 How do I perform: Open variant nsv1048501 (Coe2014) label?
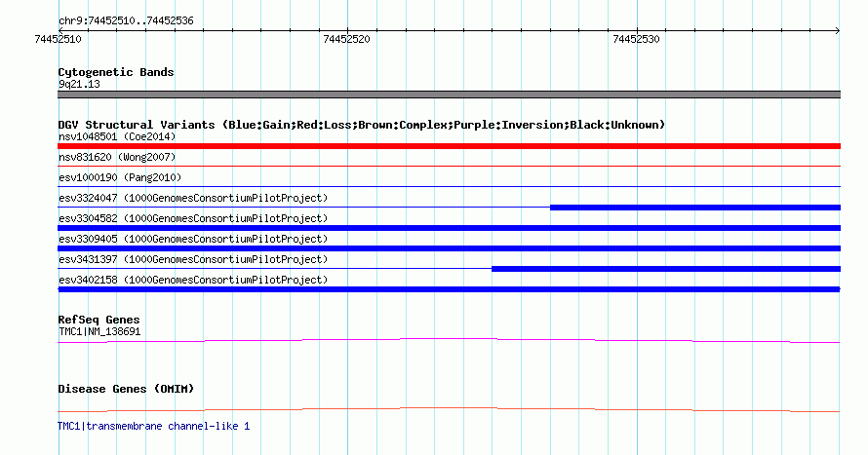(117, 136)
